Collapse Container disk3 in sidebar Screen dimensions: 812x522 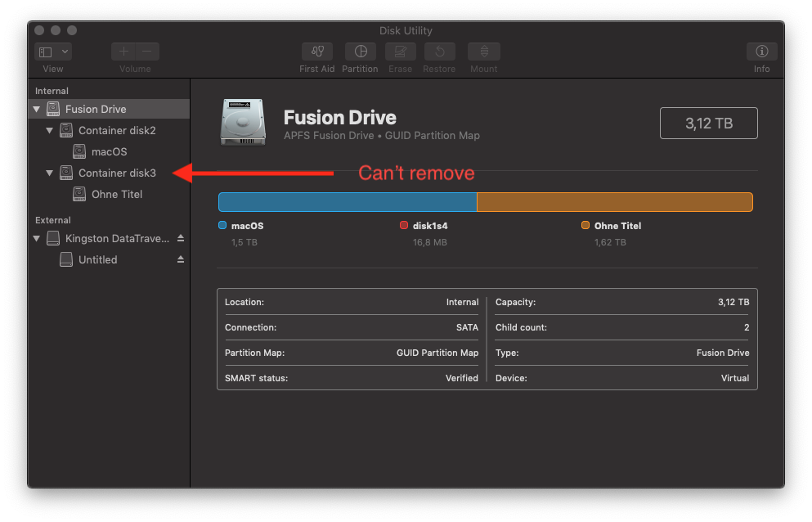tap(49, 173)
